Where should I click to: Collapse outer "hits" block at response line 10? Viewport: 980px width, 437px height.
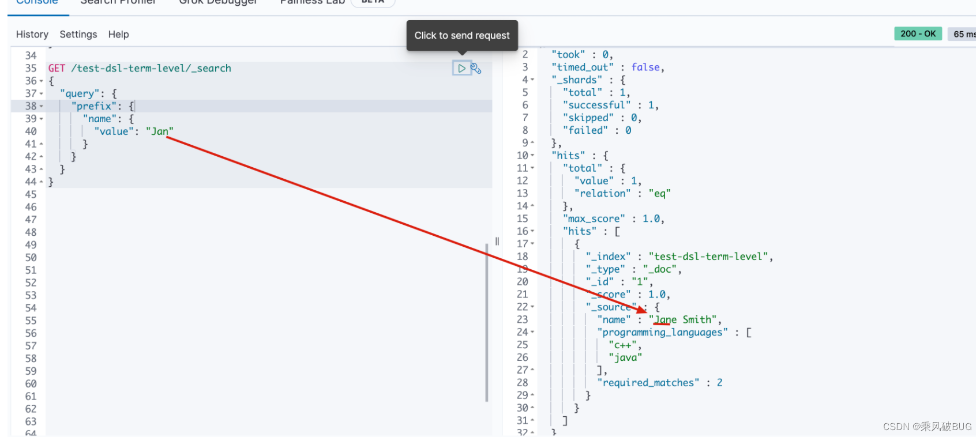[x=532, y=156]
